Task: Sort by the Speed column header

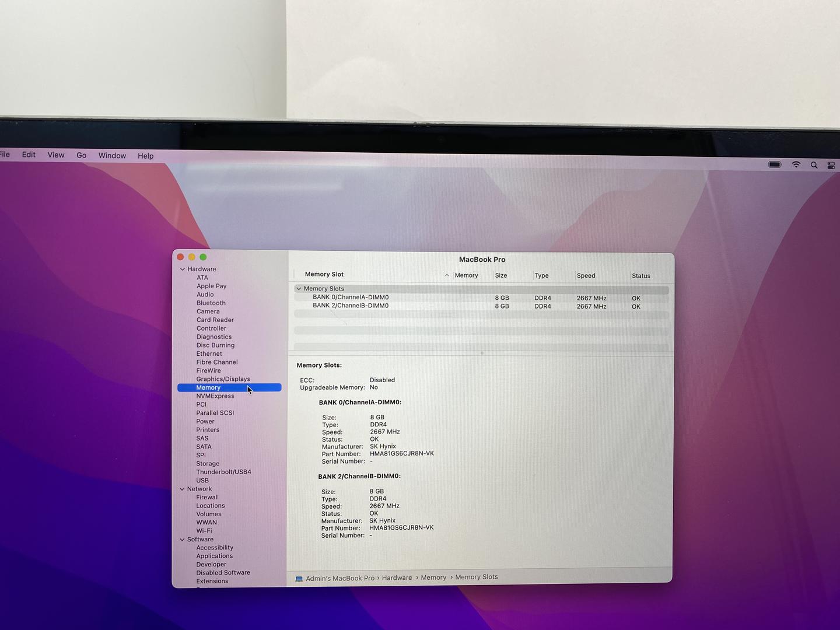Action: 586,276
